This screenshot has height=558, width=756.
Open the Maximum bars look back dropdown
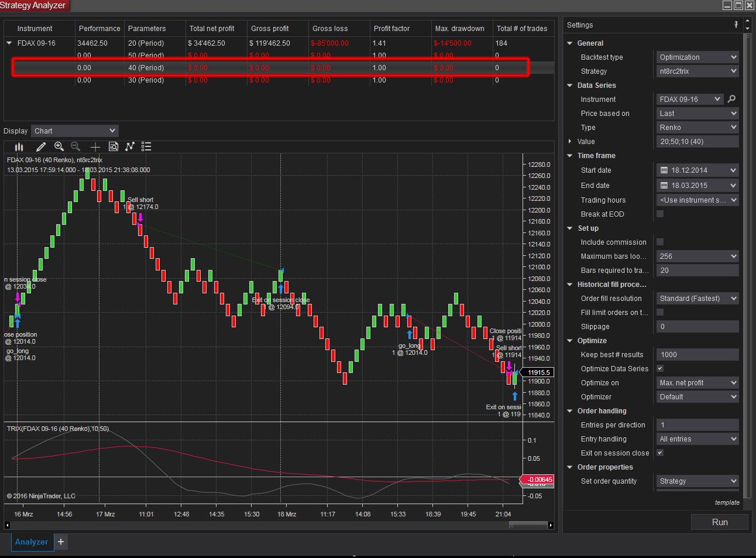[x=697, y=256]
